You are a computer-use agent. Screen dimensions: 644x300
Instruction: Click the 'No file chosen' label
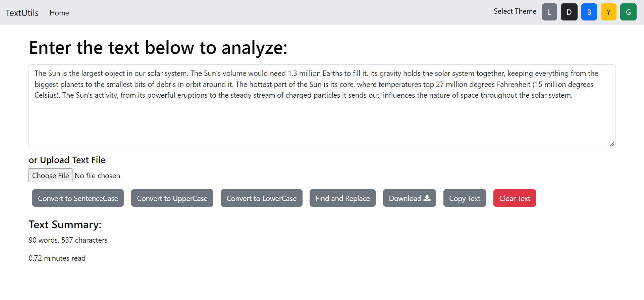(x=97, y=176)
